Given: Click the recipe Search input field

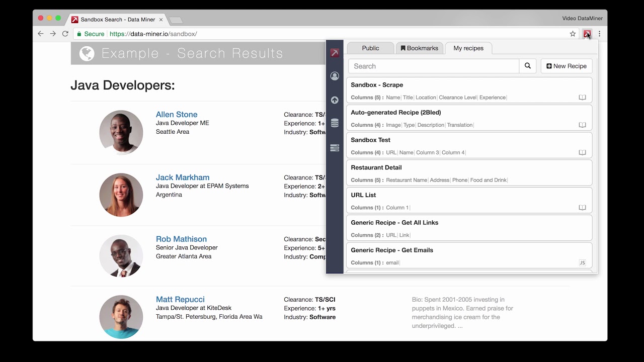Looking at the screenshot, I should 434,66.
